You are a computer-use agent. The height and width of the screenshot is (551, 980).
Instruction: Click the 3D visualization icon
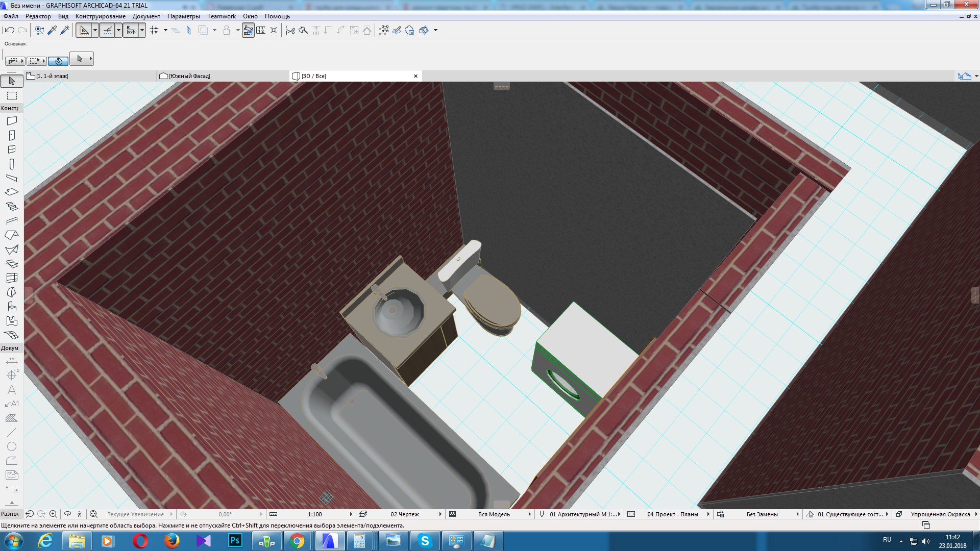click(424, 30)
